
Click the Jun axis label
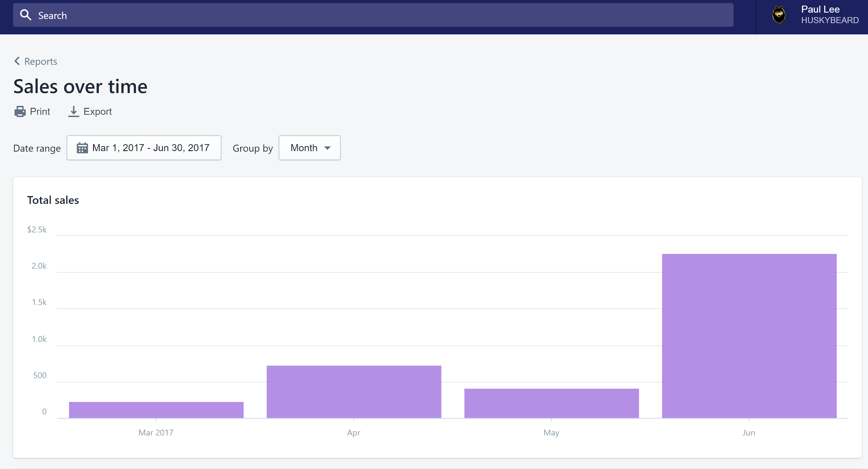tap(749, 433)
